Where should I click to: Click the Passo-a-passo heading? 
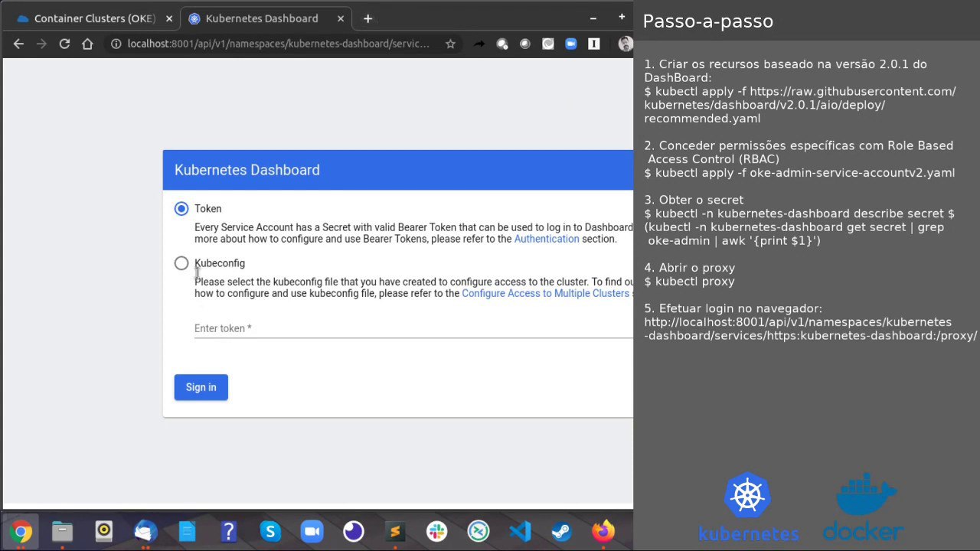[x=708, y=21]
